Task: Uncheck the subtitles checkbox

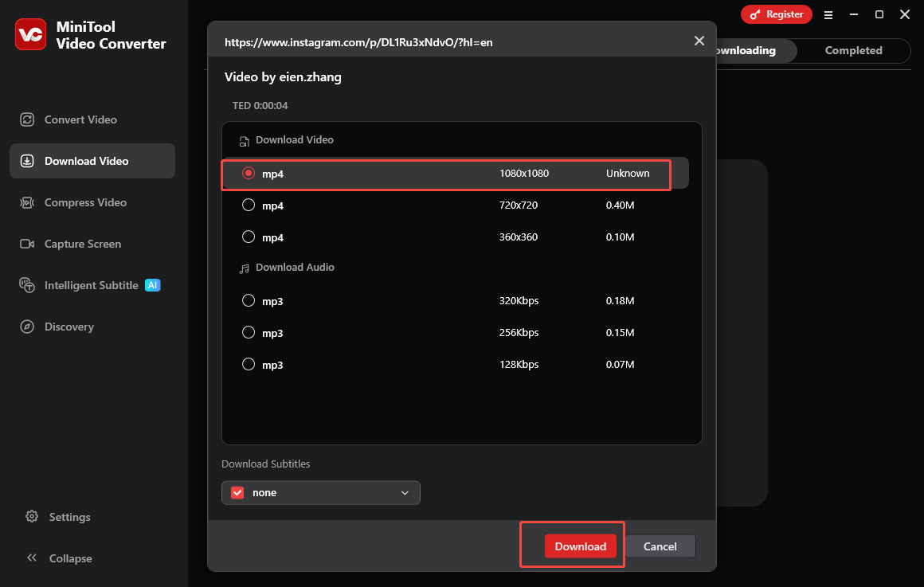Action: (x=237, y=492)
